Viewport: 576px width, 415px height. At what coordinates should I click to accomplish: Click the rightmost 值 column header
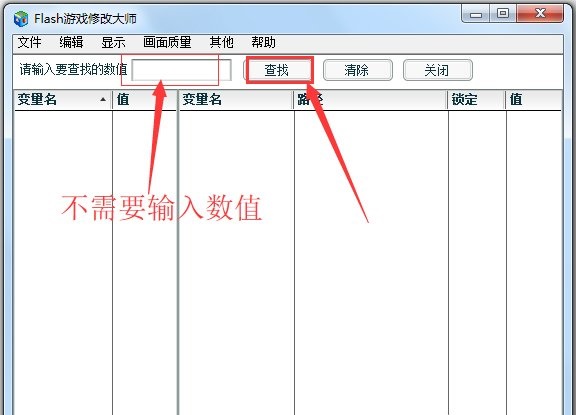point(534,100)
